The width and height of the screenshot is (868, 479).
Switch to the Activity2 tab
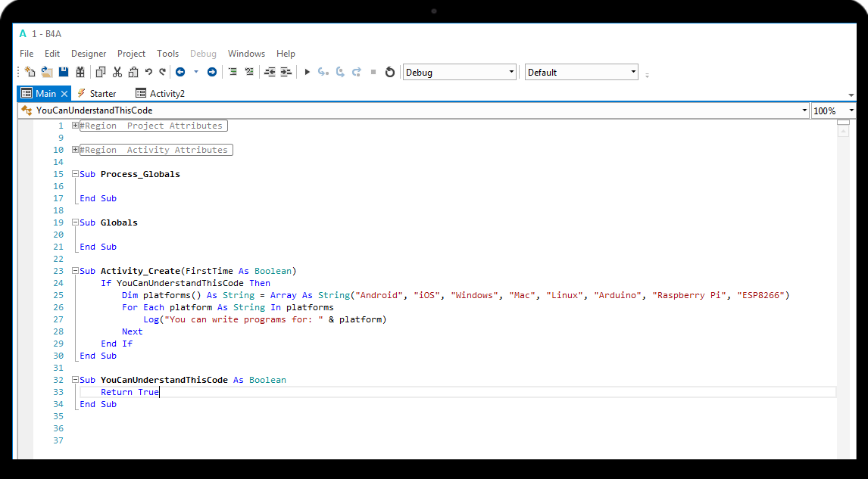pyautogui.click(x=161, y=94)
